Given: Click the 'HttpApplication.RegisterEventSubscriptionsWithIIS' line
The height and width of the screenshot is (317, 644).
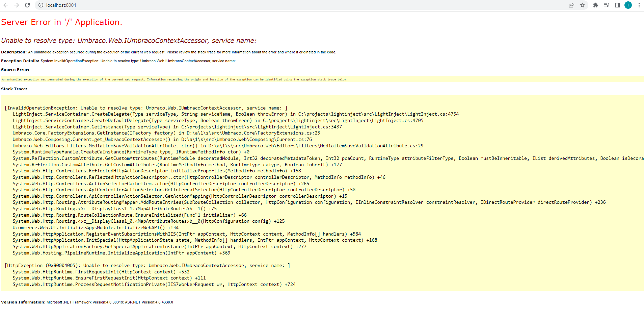Looking at the screenshot, I should [187, 234].
